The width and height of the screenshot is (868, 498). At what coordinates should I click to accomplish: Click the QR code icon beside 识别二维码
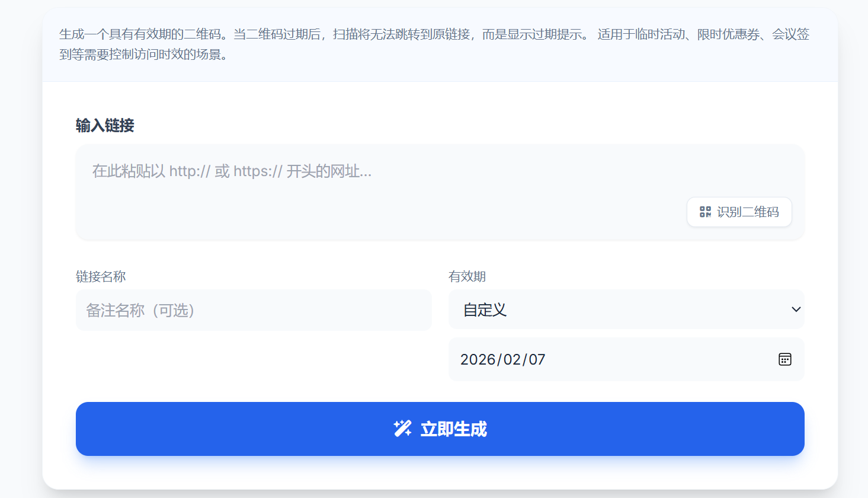[x=705, y=212]
